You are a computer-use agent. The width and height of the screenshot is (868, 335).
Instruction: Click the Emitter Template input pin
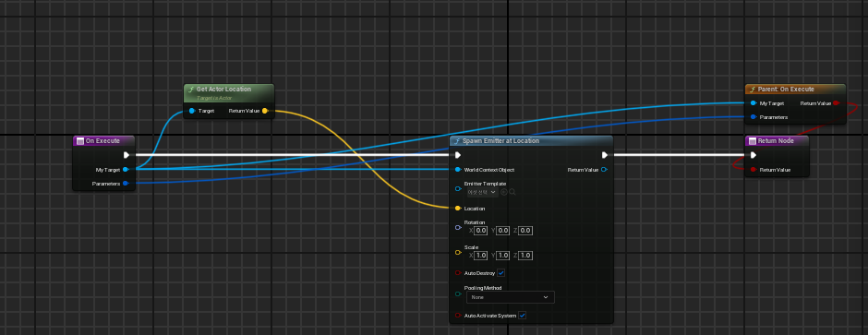pos(458,188)
